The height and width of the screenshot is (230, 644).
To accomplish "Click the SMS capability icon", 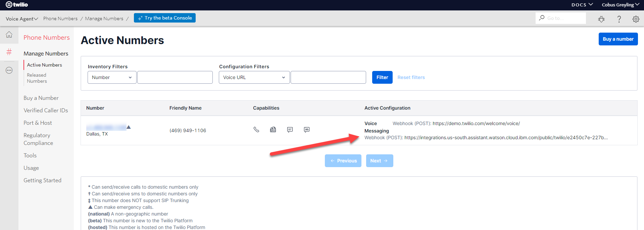I will (290, 129).
